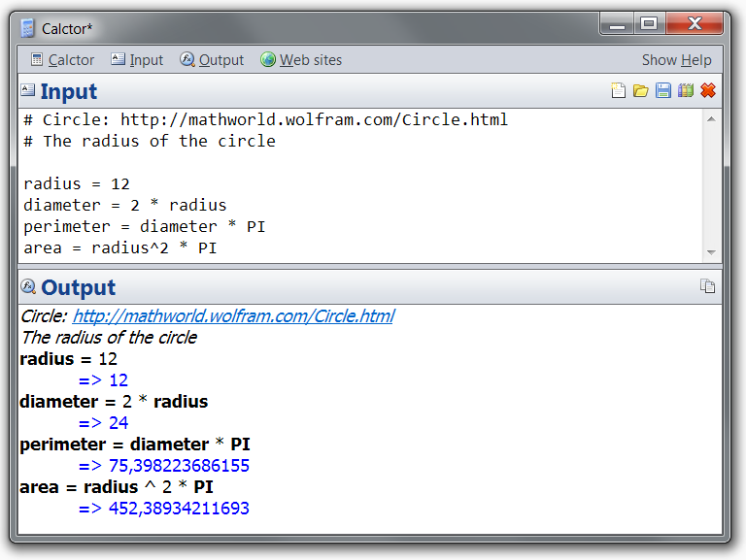This screenshot has height=560, width=746.
Task: Open the Output menu
Action: click(x=212, y=60)
